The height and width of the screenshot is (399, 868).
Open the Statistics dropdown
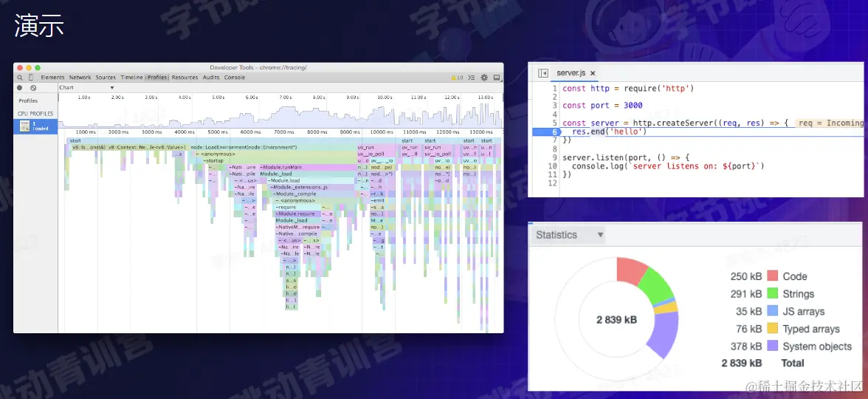570,235
